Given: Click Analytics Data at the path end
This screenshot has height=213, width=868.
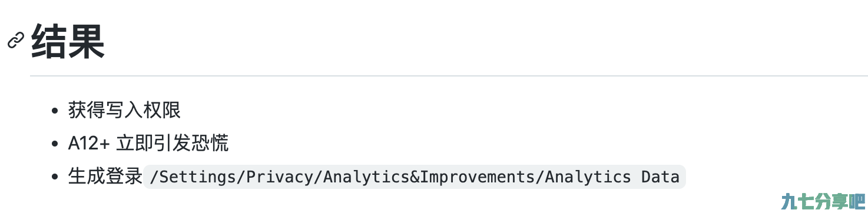Looking at the screenshot, I should [x=611, y=177].
